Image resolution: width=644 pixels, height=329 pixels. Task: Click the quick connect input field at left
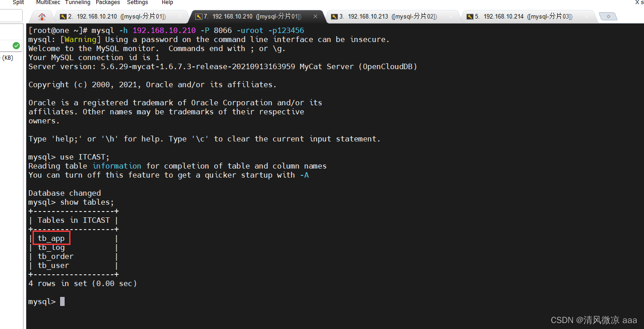click(x=11, y=16)
